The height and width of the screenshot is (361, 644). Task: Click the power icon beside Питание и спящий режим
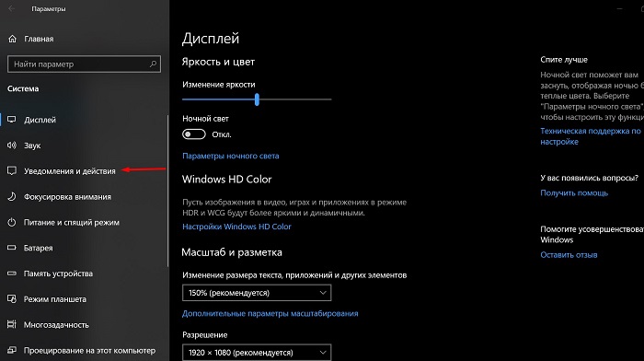click(11, 222)
